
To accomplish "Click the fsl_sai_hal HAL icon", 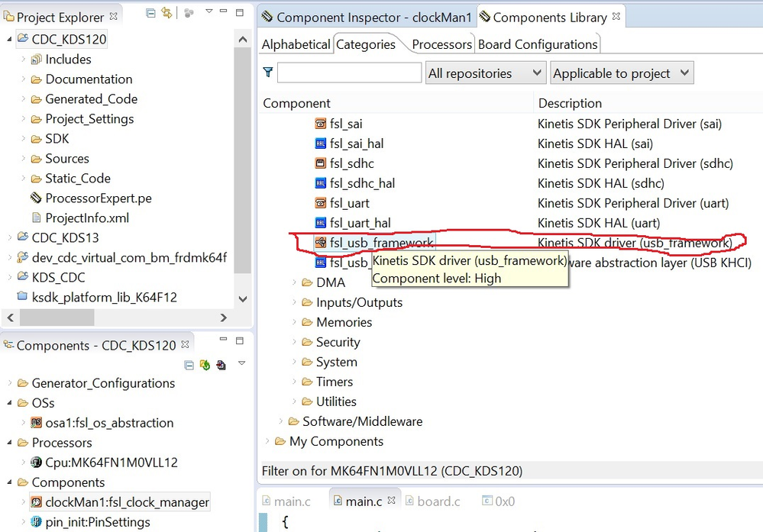I will [x=320, y=143].
